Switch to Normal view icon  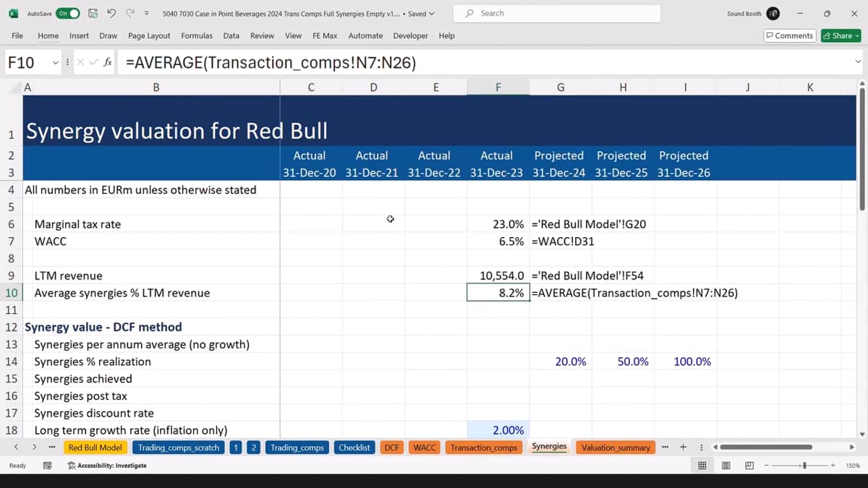pyautogui.click(x=702, y=466)
